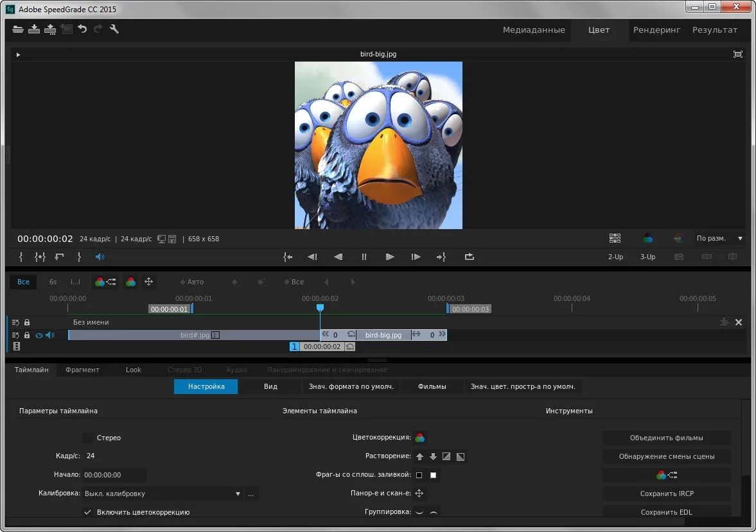Open the Фильмы subtab
756x532 pixels.
pos(432,386)
